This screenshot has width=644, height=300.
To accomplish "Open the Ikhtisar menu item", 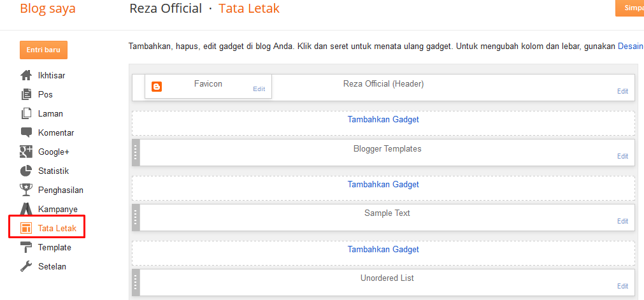I will coord(52,76).
